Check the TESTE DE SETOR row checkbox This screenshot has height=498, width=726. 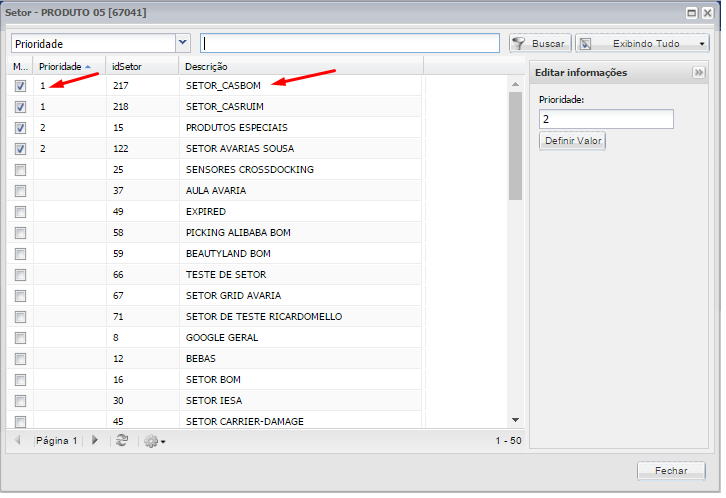click(x=20, y=275)
